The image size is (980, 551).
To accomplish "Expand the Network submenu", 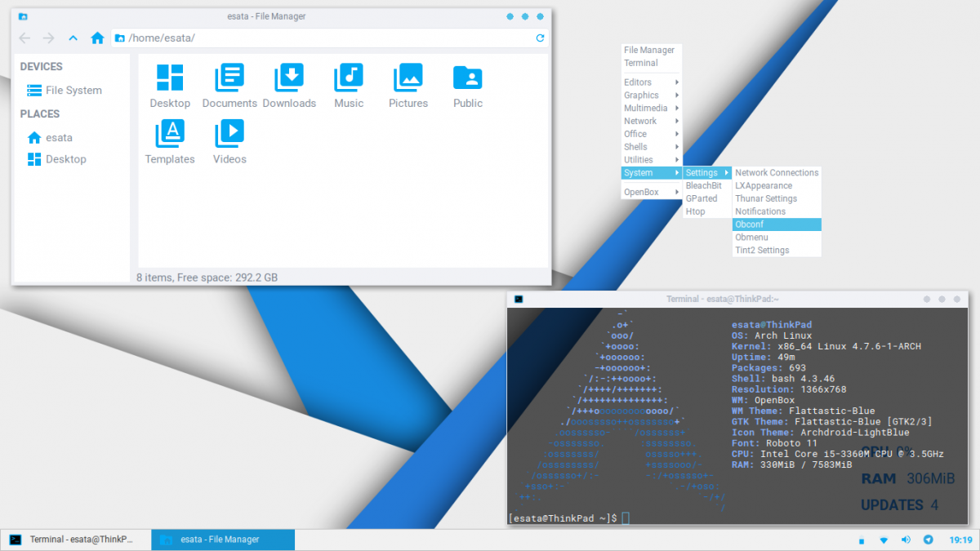I will tap(651, 122).
